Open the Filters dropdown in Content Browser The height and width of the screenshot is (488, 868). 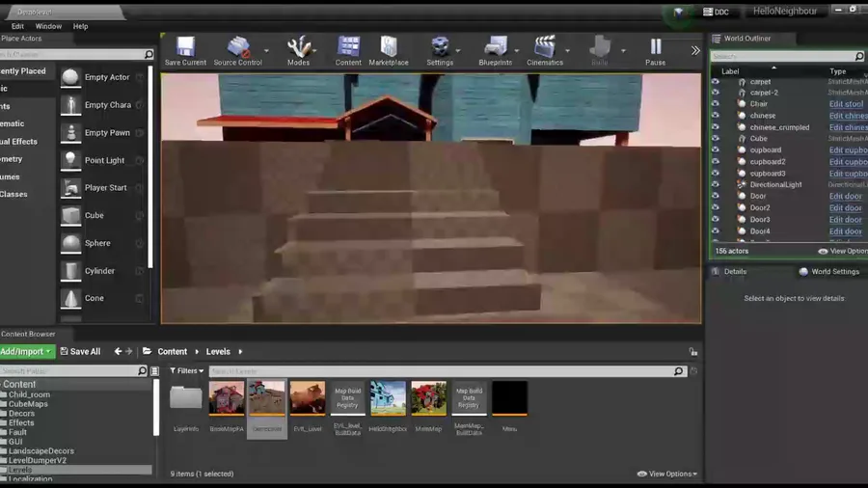pyautogui.click(x=186, y=371)
